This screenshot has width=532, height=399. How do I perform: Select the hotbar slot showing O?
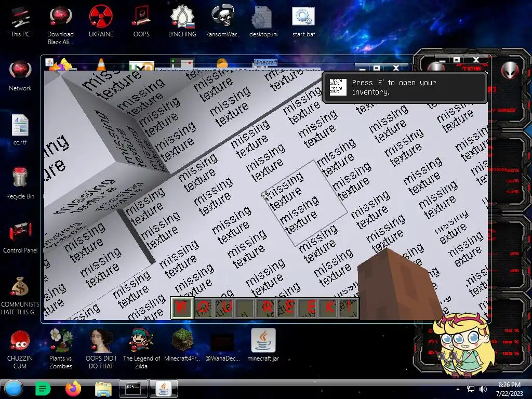[x=203, y=308]
